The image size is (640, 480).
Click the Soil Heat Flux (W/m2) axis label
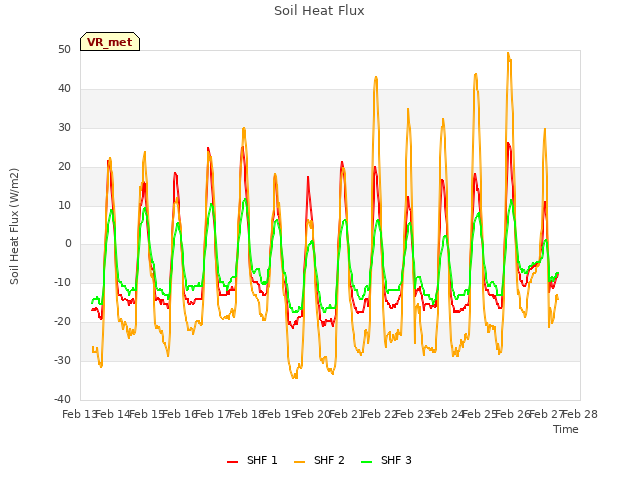click(x=14, y=226)
